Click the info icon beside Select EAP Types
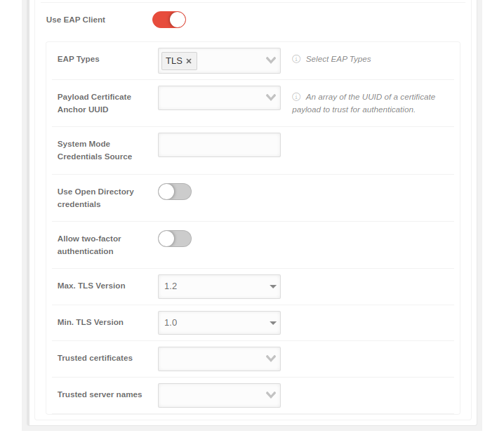The width and height of the screenshot is (504, 433). pos(296,59)
